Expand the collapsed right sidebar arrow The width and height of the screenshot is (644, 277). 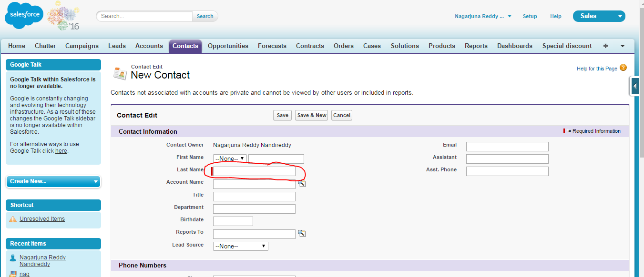[x=635, y=87]
